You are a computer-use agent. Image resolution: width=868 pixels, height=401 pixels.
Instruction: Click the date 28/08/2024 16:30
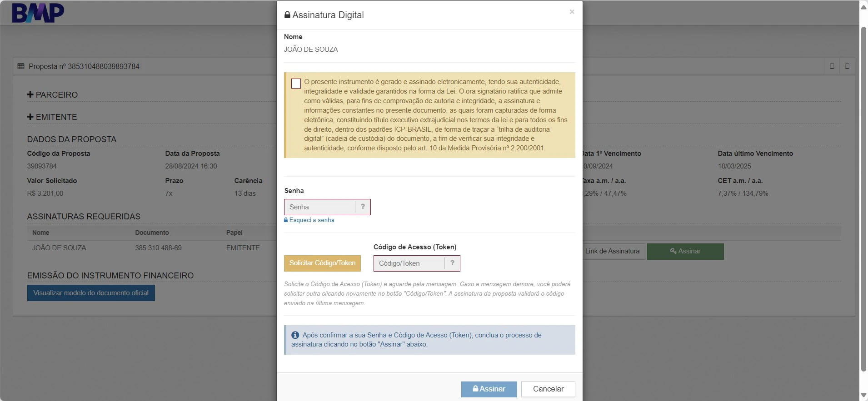[191, 166]
